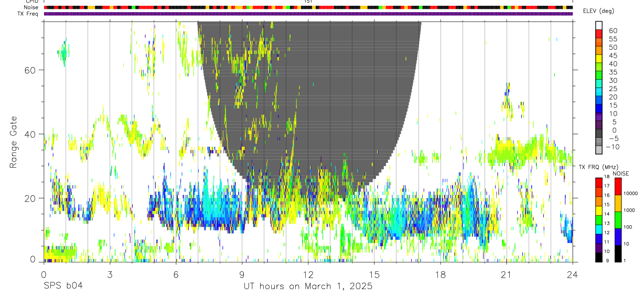Viewport: 644px width, 297px height.
Task: Pick the orange-yellow swatch on the NOISE scale
Action: point(617,203)
